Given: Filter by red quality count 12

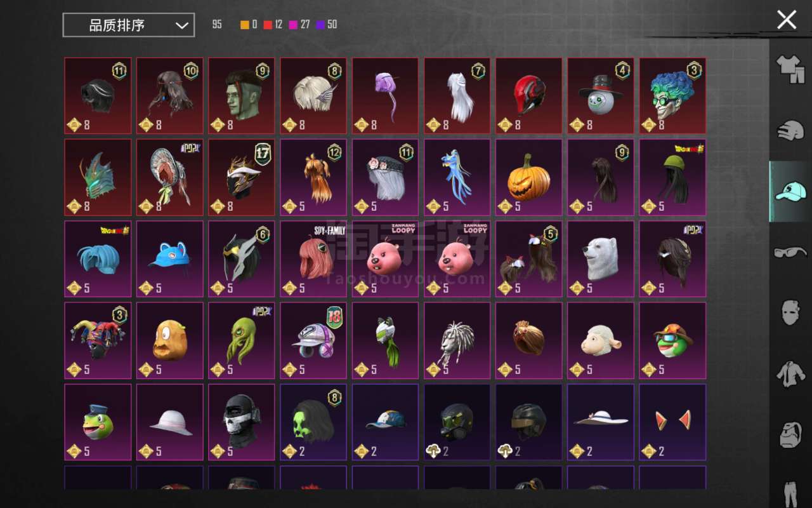Looking at the screenshot, I should tap(273, 25).
